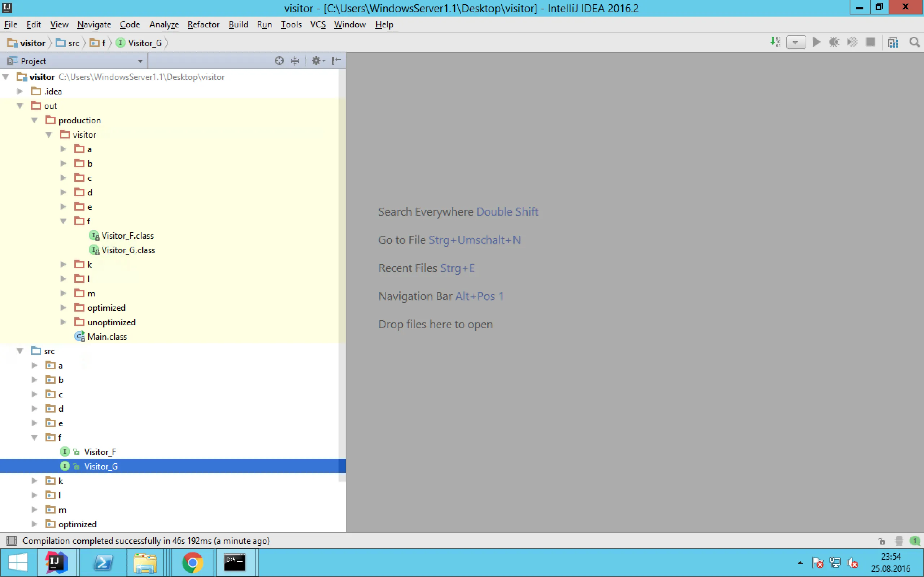
Task: Hide the Project tool window panel
Action: click(x=336, y=61)
